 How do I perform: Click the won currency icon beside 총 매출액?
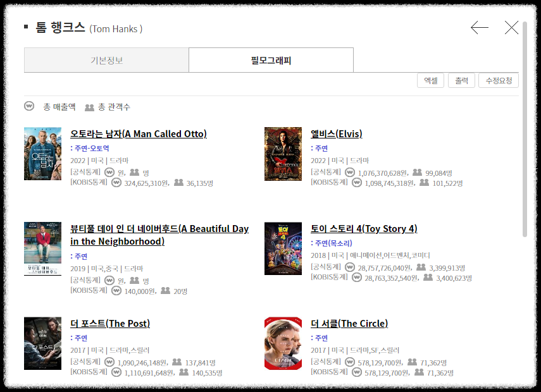point(28,107)
